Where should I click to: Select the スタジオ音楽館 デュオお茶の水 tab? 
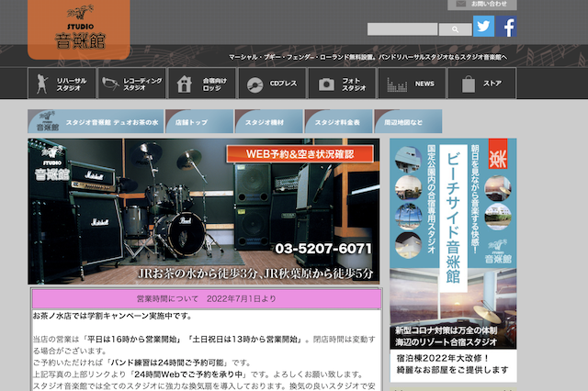(x=96, y=122)
